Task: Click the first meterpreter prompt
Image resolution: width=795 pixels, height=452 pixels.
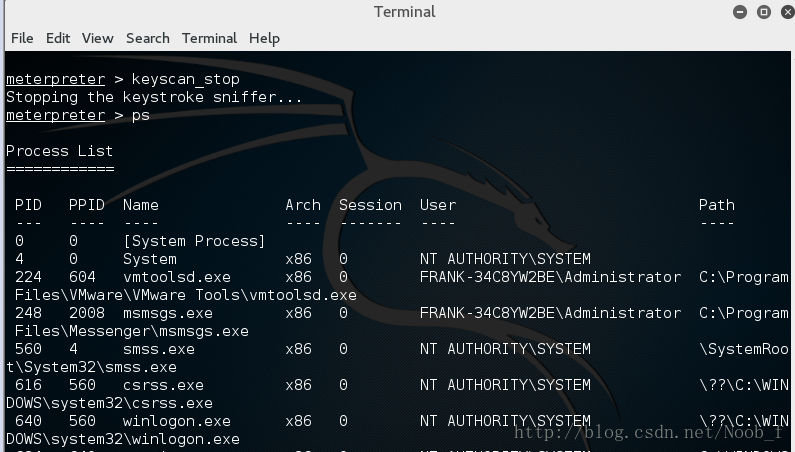Action: point(55,80)
